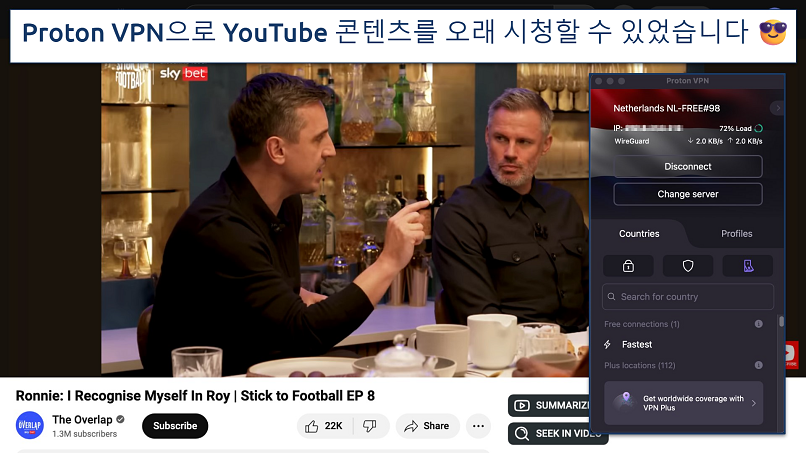Toggle the NetShield shield icon
The image size is (806, 453).
pyautogui.click(x=688, y=266)
